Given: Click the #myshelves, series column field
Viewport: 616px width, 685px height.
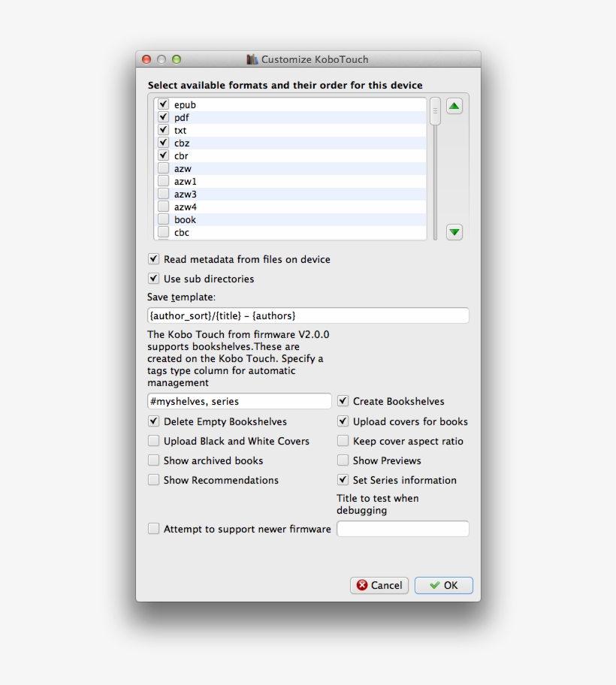Looking at the screenshot, I should 239,401.
